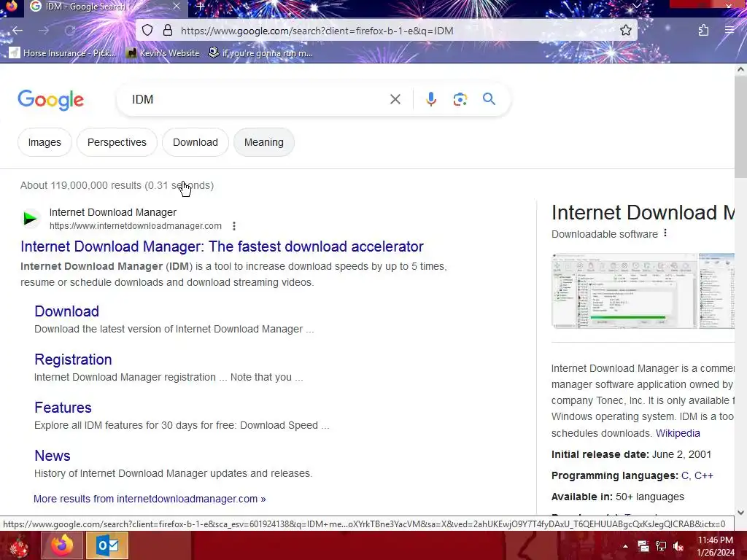Open Outlook from the taskbar

(x=108, y=545)
